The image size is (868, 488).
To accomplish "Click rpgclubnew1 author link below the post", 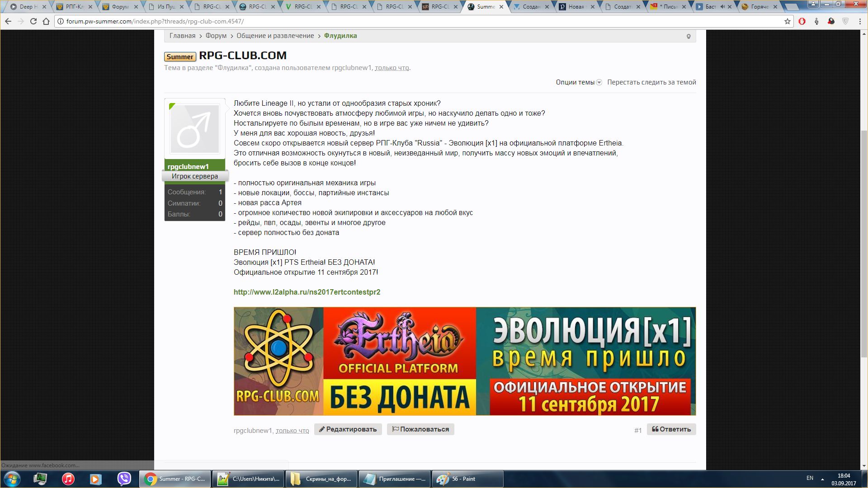I will (x=253, y=431).
